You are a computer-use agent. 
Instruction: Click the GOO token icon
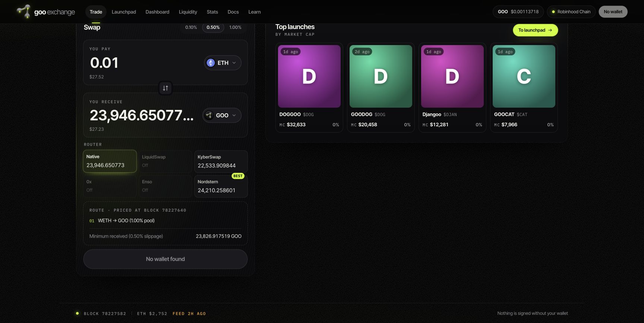pos(209,115)
